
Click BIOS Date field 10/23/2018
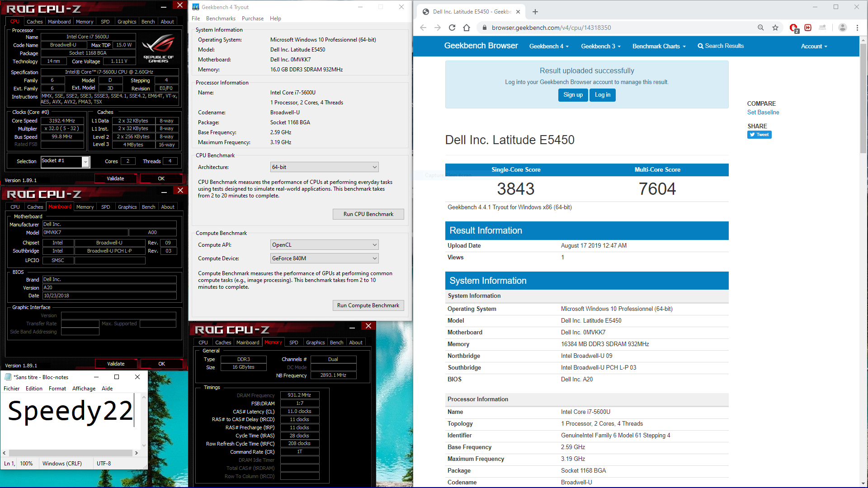(109, 296)
